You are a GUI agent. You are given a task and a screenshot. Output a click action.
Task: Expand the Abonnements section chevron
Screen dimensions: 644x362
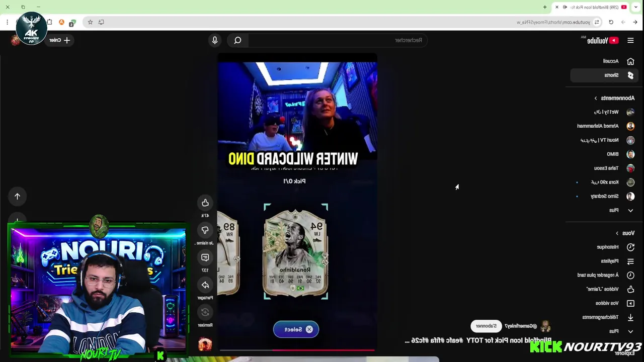point(596,98)
